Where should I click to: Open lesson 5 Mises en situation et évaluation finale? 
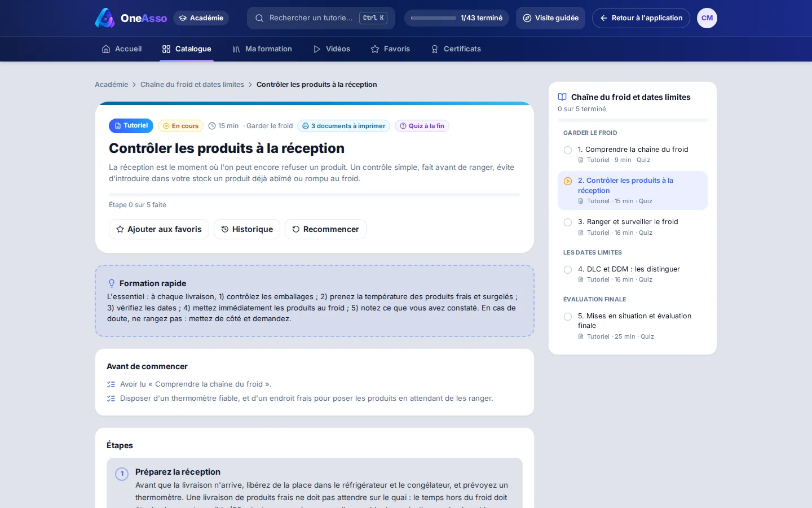pos(633,326)
